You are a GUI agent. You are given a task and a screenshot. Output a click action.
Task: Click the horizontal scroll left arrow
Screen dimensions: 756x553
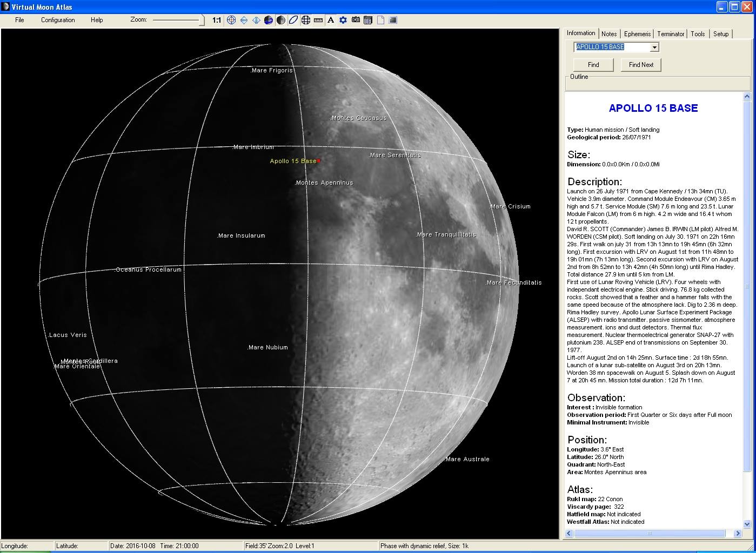pyautogui.click(x=569, y=534)
